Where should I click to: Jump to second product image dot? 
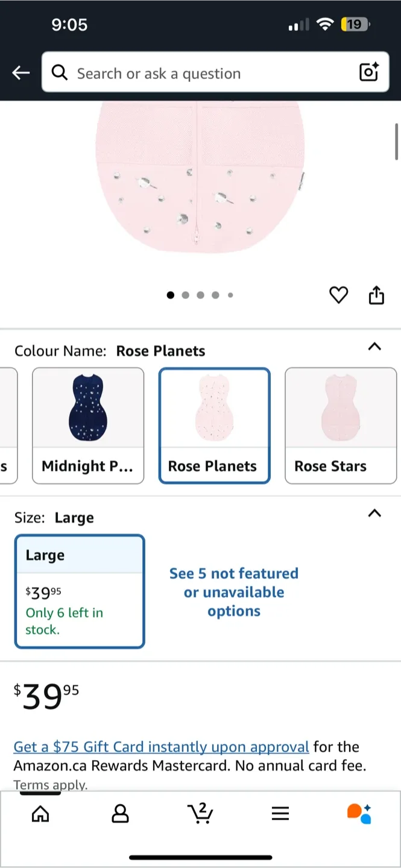click(185, 295)
